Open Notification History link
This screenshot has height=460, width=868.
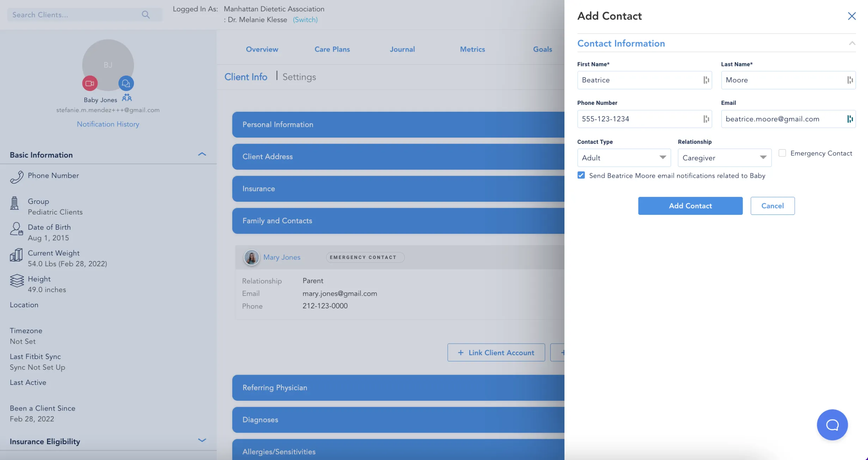pyautogui.click(x=108, y=124)
